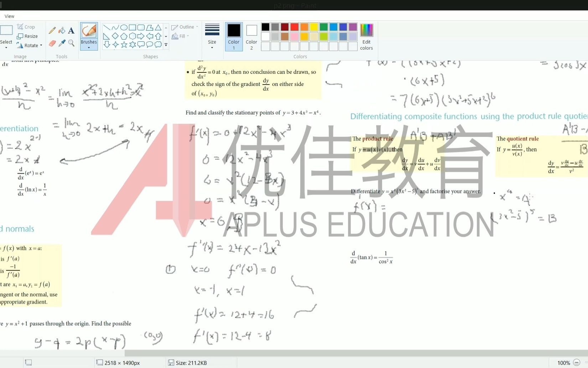Choose the Diamond shape
Screen dimensions: 588x368
pyautogui.click(x=115, y=36)
